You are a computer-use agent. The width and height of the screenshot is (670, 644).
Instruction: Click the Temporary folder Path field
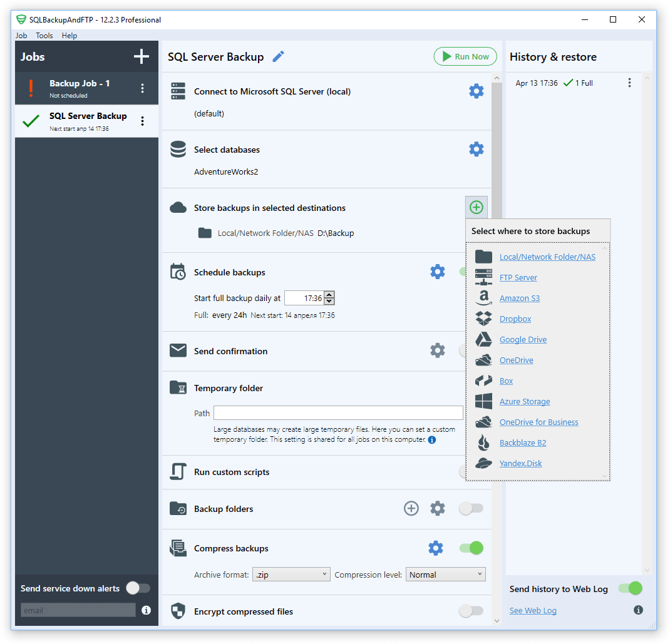[338, 412]
